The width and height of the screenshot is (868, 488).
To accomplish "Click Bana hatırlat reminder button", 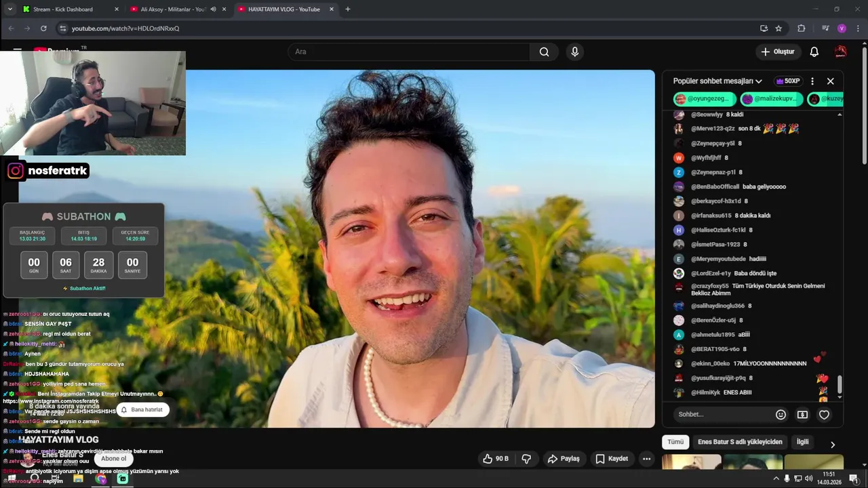I will pyautogui.click(x=142, y=409).
